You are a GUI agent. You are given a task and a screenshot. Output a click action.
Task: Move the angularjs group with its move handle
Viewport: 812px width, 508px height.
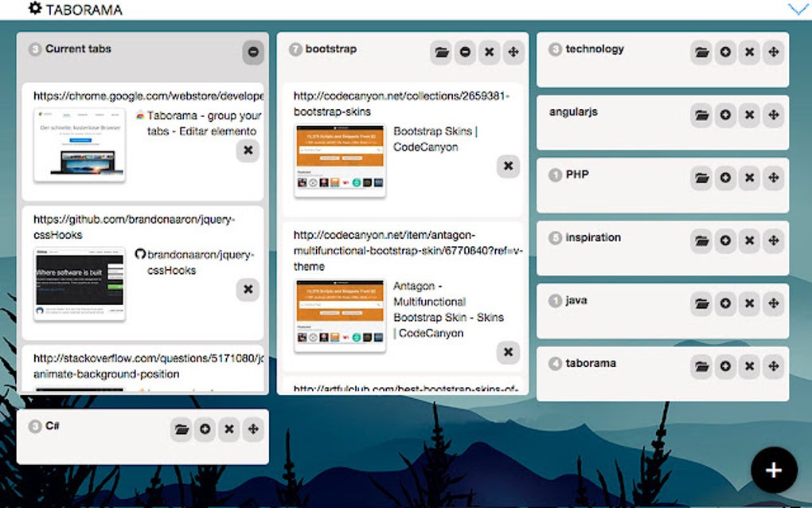click(x=773, y=115)
